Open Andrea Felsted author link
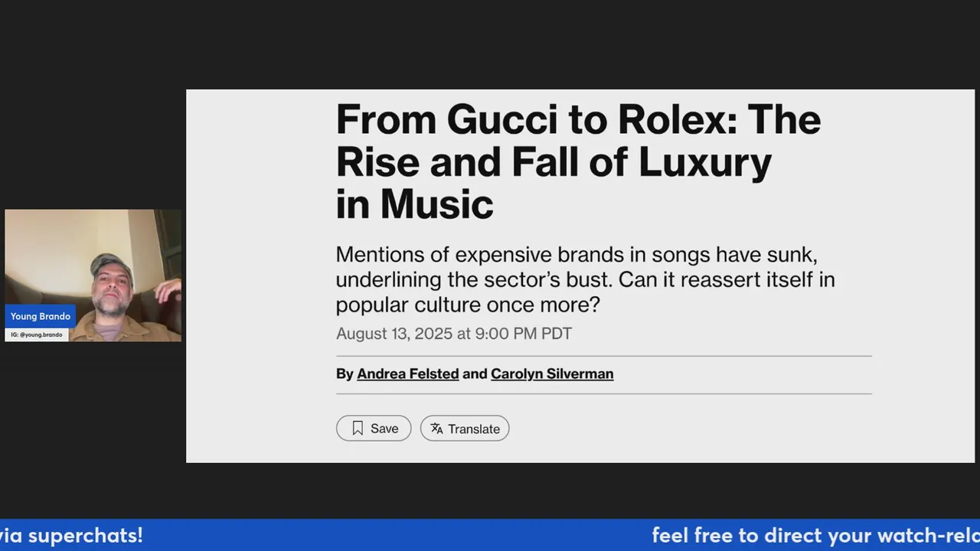The height and width of the screenshot is (551, 980). (408, 373)
